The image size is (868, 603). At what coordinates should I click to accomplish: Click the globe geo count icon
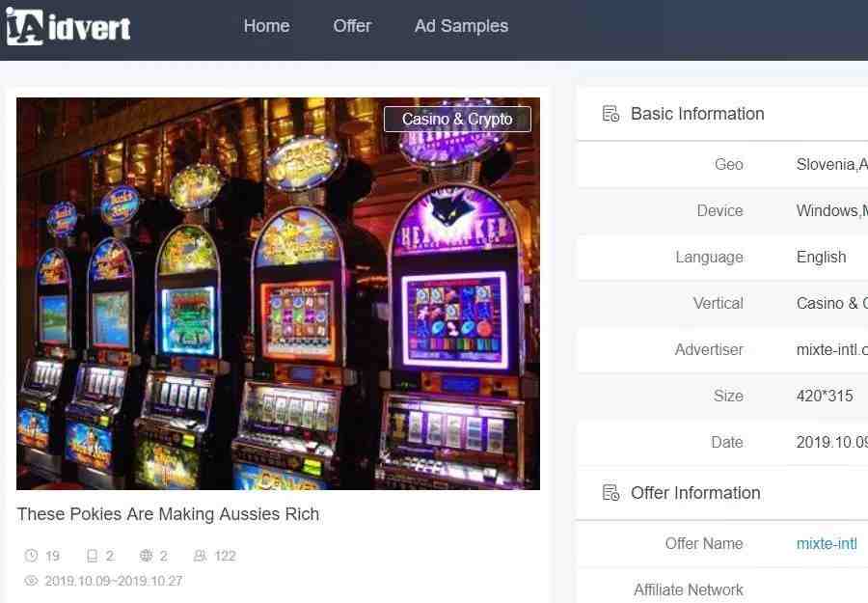pyautogui.click(x=147, y=556)
